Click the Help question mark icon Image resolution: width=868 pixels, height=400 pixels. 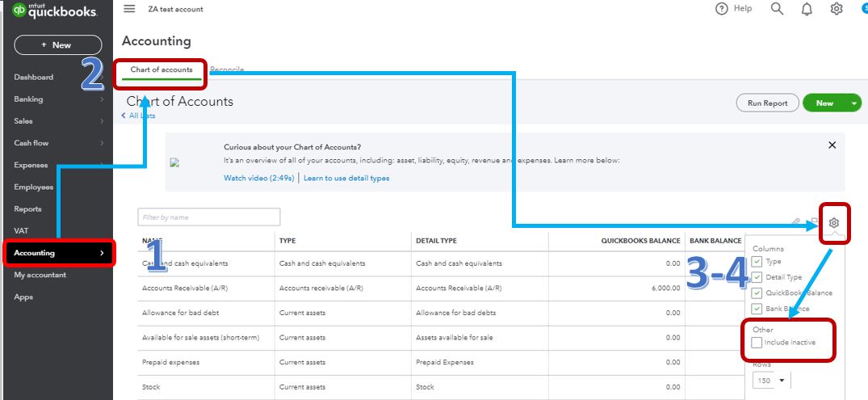click(x=722, y=9)
